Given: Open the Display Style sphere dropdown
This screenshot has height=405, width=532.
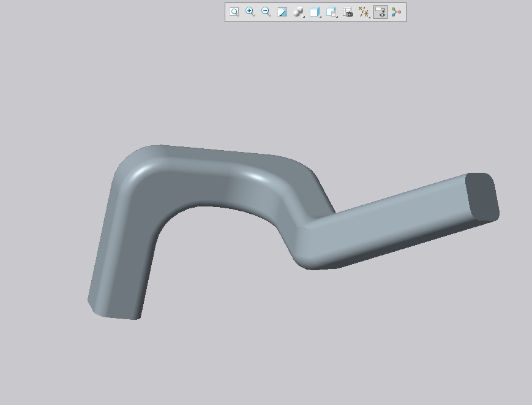Looking at the screenshot, I should [x=299, y=12].
